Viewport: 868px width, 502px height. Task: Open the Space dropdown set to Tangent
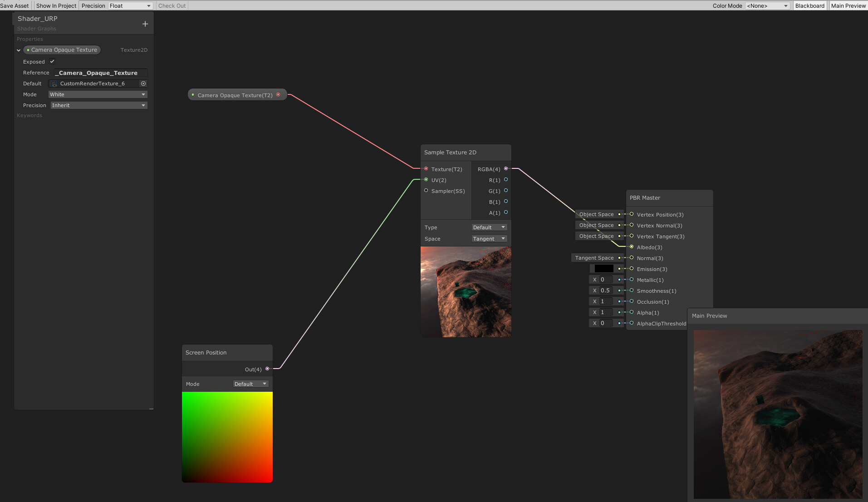489,238
